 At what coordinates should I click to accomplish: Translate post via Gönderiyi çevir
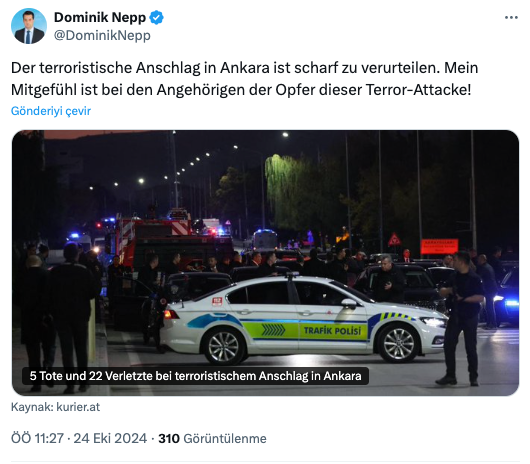pyautogui.click(x=51, y=111)
